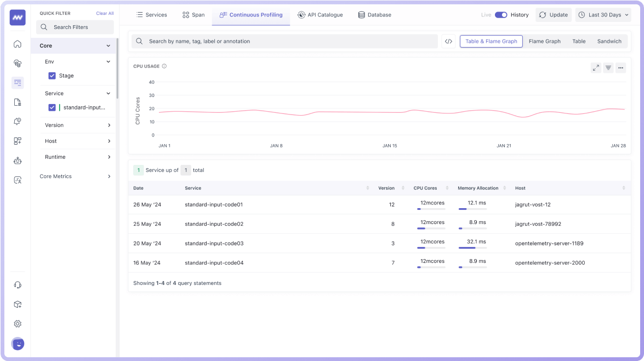The image size is (644, 361).
Task: Focus the Search Filters input
Action: (75, 27)
